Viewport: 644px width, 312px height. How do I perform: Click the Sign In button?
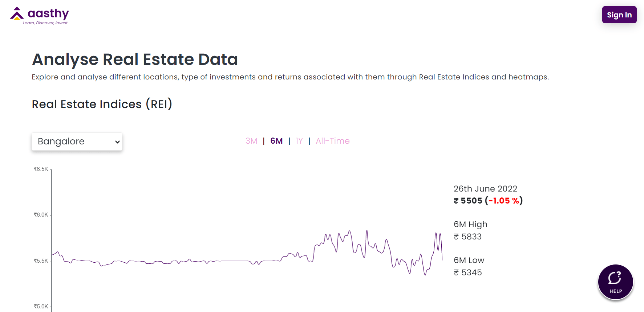619,15
